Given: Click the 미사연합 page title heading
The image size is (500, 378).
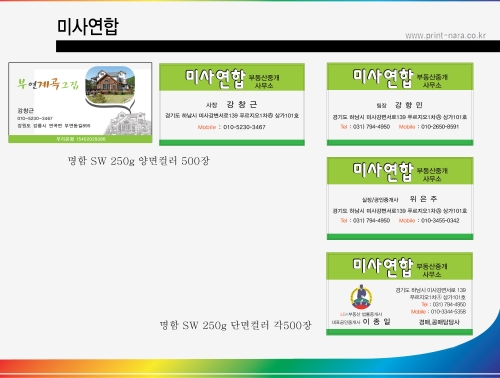Looking at the screenshot, I should click(88, 26).
